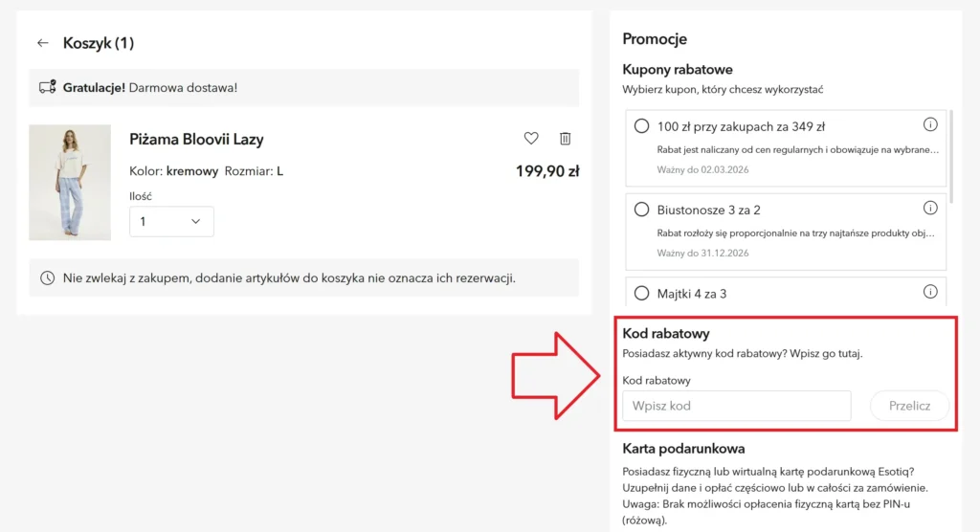Click the clock icon in reservation notice
Viewport: 980px width, 532px height.
click(x=47, y=278)
